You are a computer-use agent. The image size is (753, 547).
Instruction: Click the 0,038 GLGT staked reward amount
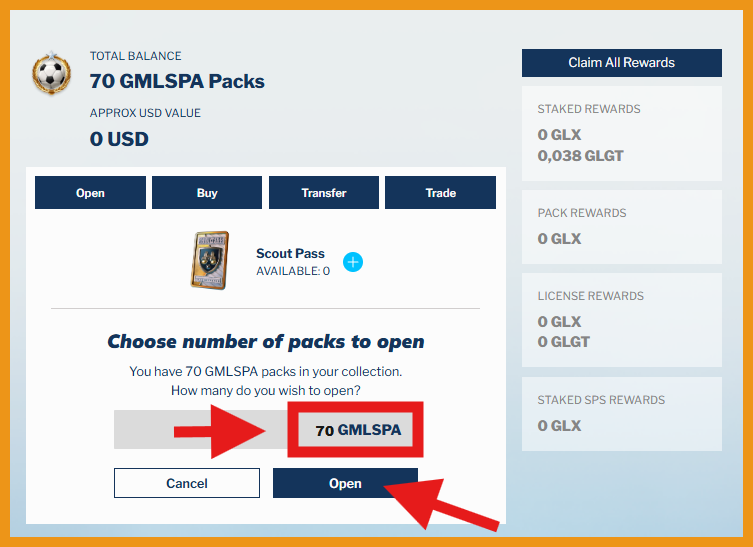pyautogui.click(x=580, y=155)
